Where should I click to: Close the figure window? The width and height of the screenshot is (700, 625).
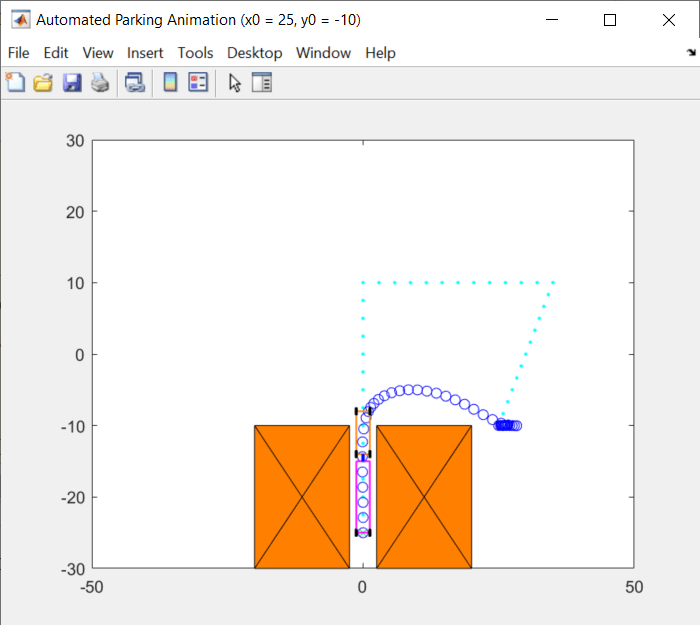click(669, 20)
